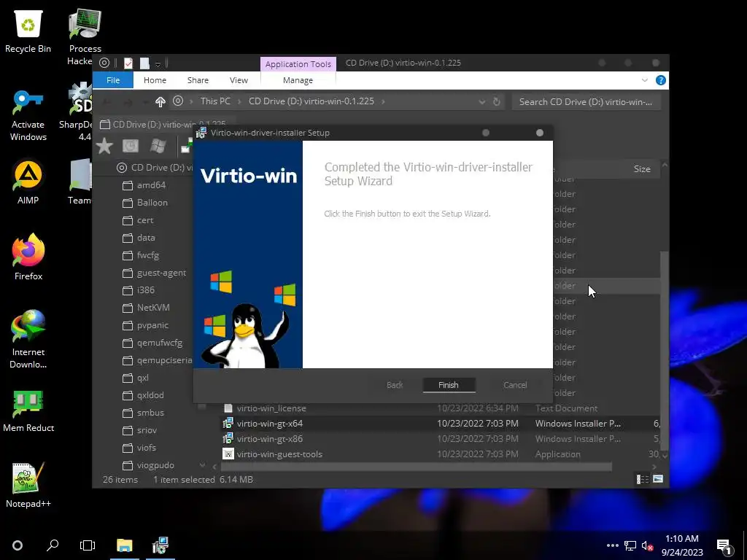
Task: Launch Internet Download Manager shortcut
Action: pyautogui.click(x=28, y=339)
